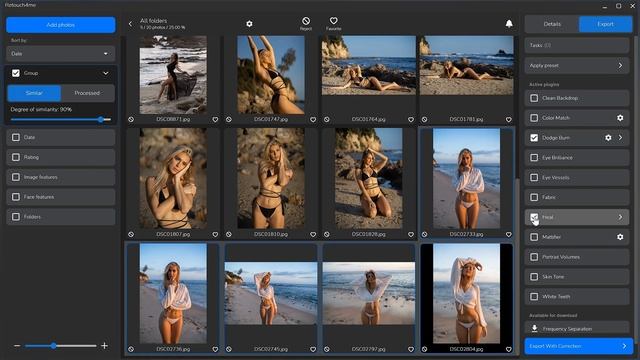This screenshot has width=640, height=360.
Task: Expand Dodge Burn options arrow
Action: (620, 138)
